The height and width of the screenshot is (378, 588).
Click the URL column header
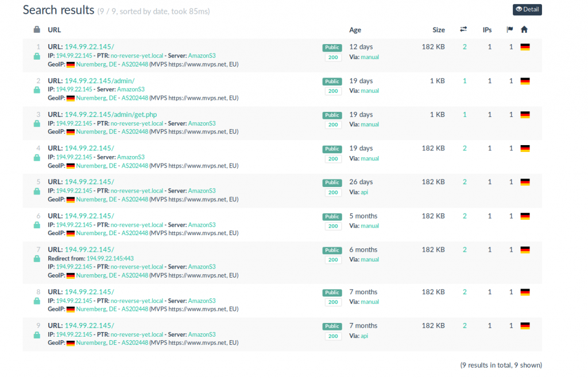point(54,30)
